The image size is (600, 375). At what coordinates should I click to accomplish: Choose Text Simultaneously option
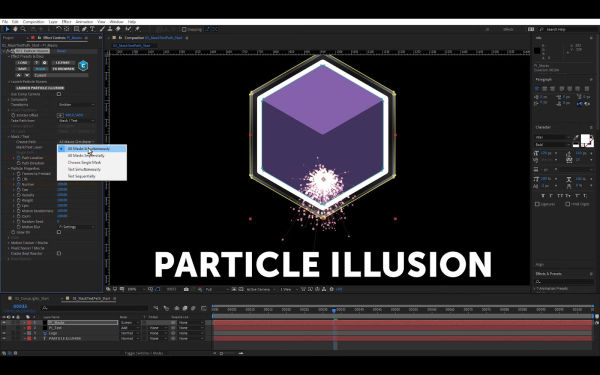pos(92,170)
